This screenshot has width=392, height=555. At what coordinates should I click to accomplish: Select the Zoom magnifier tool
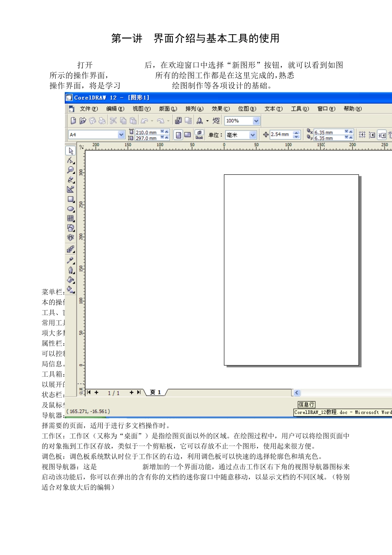(71, 170)
